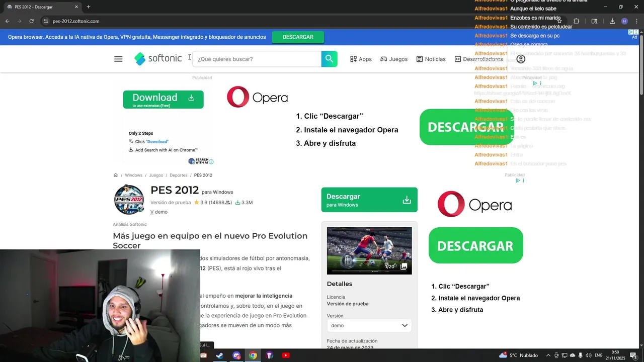Click the 'Download' link in Only 2 Steps ad
644x362 pixels.
pyautogui.click(x=157, y=142)
